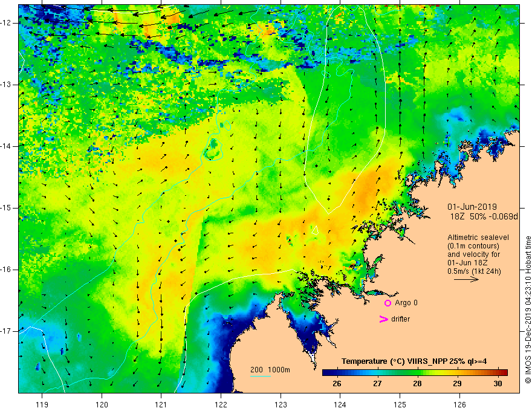The height and width of the screenshot is (411, 532).
Task: Click the '(0.1m contours)' text
Action: (x=473, y=246)
